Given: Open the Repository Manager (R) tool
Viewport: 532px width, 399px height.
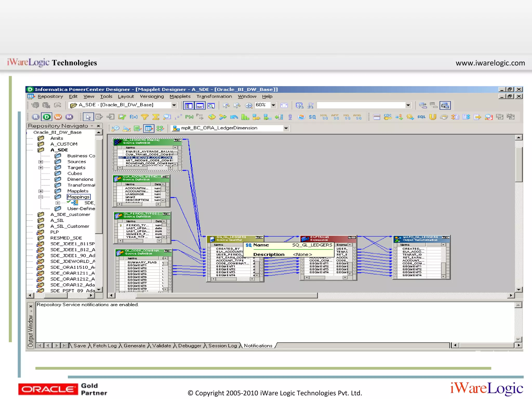Looking at the screenshot, I should click(x=36, y=117).
